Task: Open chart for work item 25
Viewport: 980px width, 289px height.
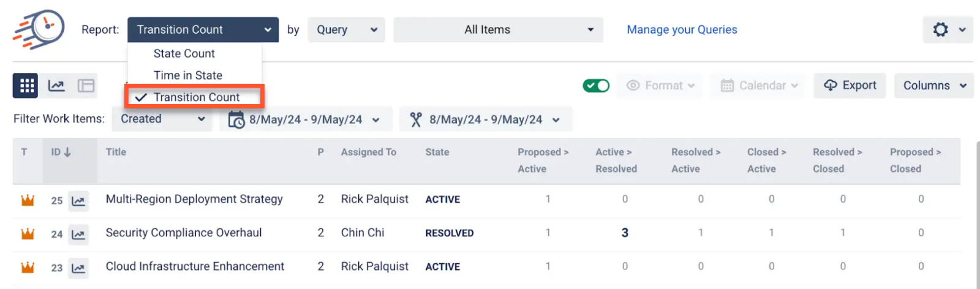Action: coord(78,201)
